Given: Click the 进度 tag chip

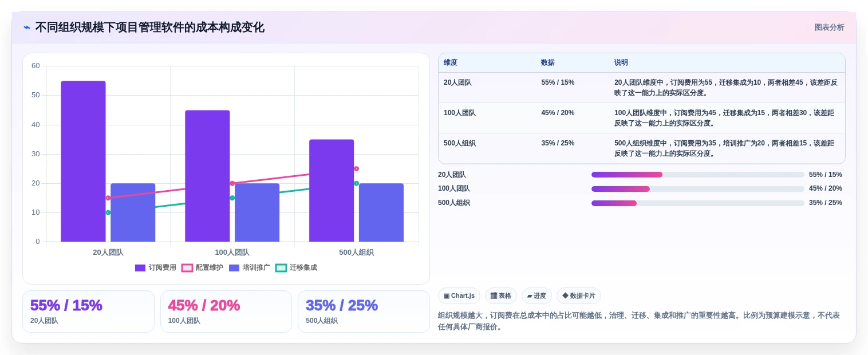Looking at the screenshot, I should [x=536, y=296].
